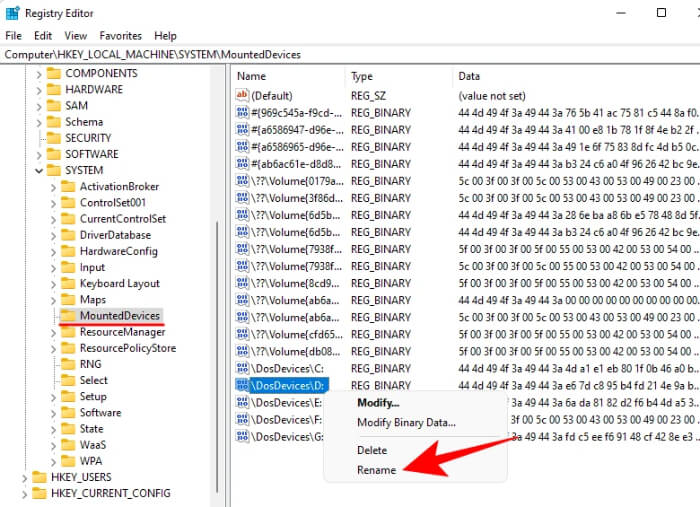
Task: Open the Edit menu
Action: [43, 36]
